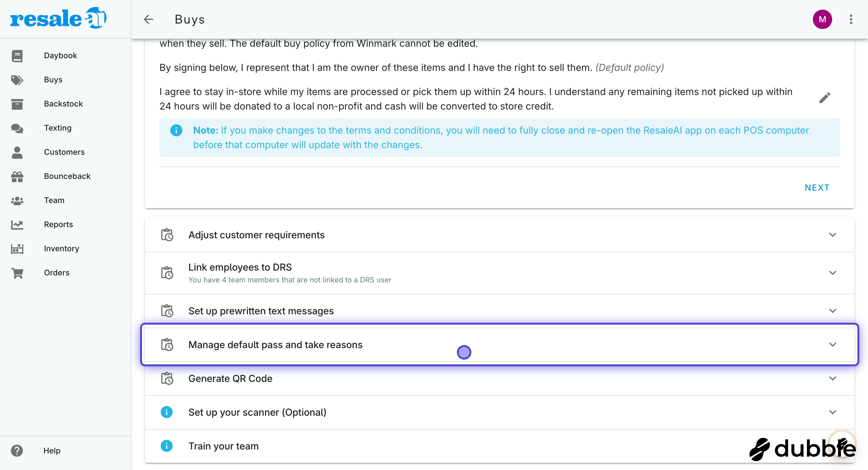
Task: Click "You have 4 team members" subtitle text
Action: [x=290, y=280]
